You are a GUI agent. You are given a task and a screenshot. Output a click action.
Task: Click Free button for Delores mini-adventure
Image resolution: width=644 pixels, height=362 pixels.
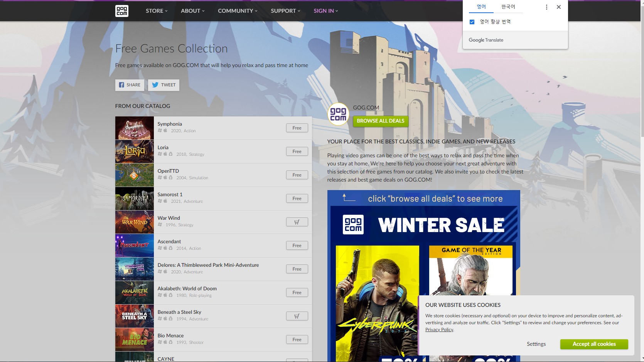[x=297, y=269]
